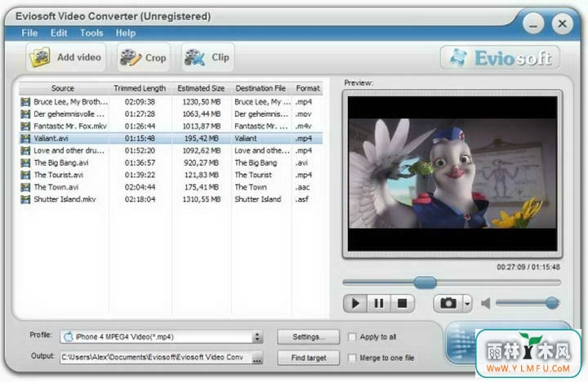Play the preview video
The image size is (588, 382).
(355, 303)
